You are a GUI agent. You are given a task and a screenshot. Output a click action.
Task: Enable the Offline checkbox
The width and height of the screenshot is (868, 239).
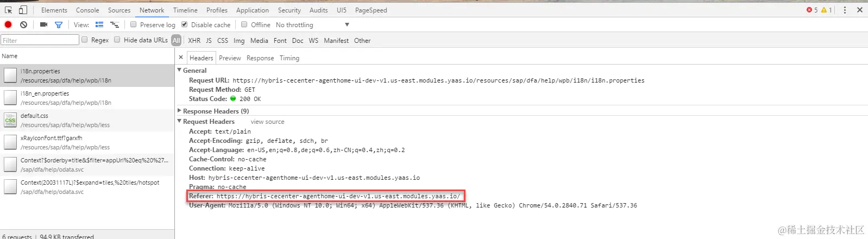[244, 24]
